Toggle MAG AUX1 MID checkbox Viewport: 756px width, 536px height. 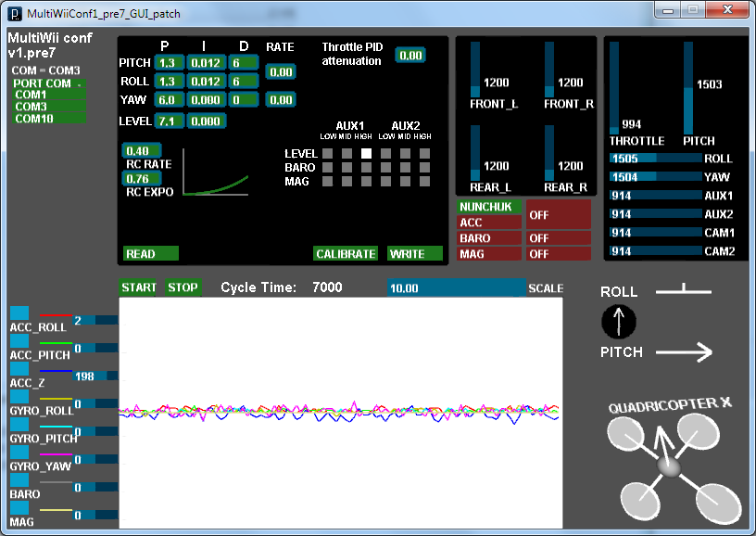tap(347, 182)
